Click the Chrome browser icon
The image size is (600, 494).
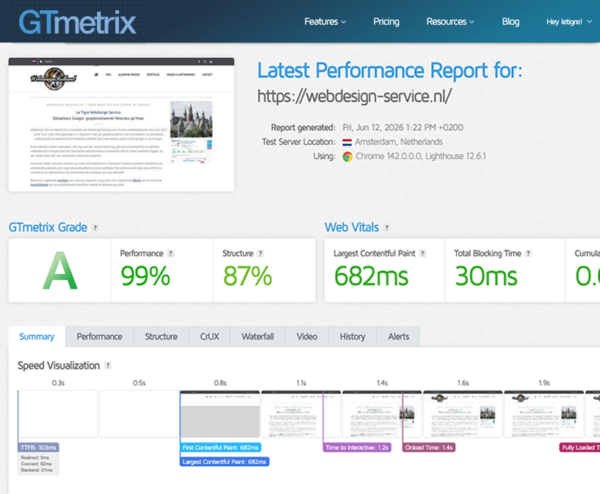[x=347, y=157]
